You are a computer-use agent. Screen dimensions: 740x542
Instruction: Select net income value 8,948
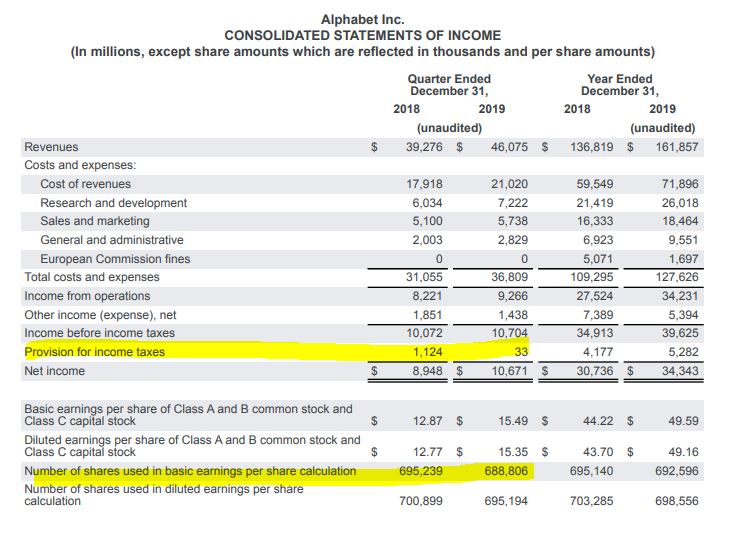[x=428, y=371]
